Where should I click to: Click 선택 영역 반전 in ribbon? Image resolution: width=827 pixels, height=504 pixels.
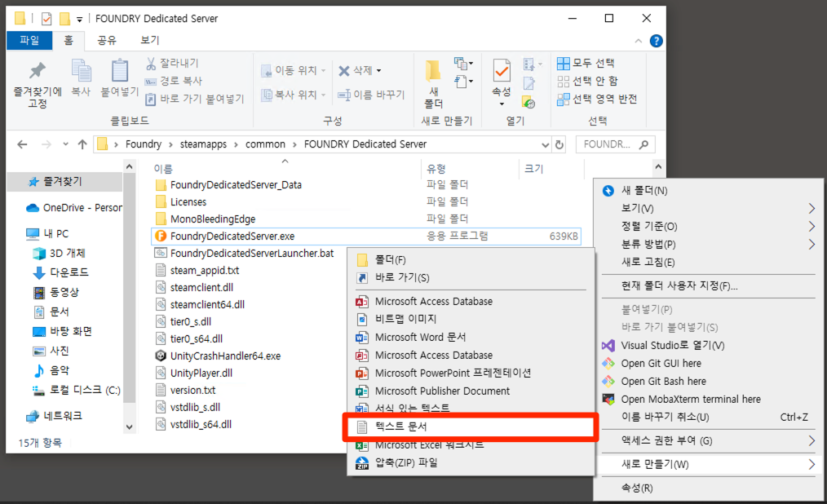(x=597, y=99)
